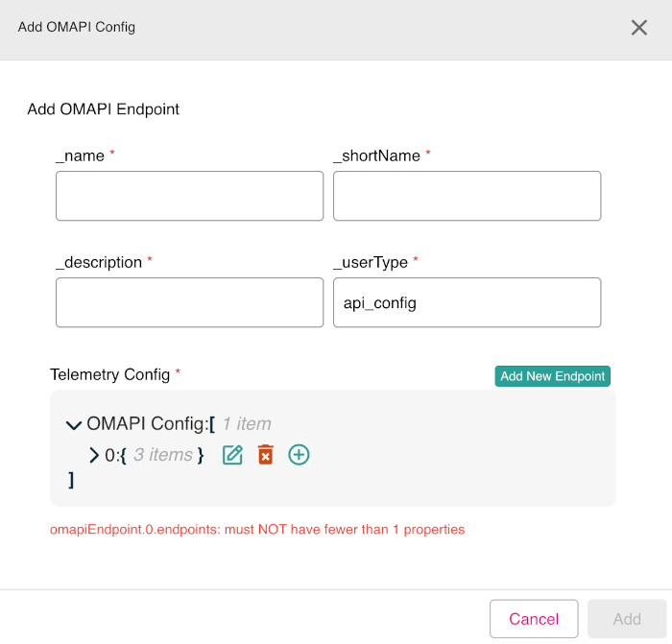Click into the _shortName text box
This screenshot has width=672, height=644.
pos(467,197)
